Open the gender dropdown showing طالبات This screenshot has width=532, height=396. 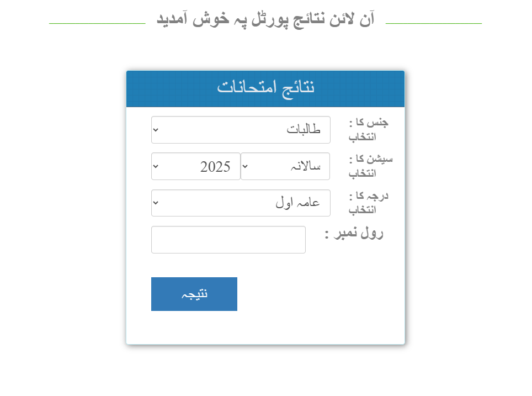pos(241,130)
